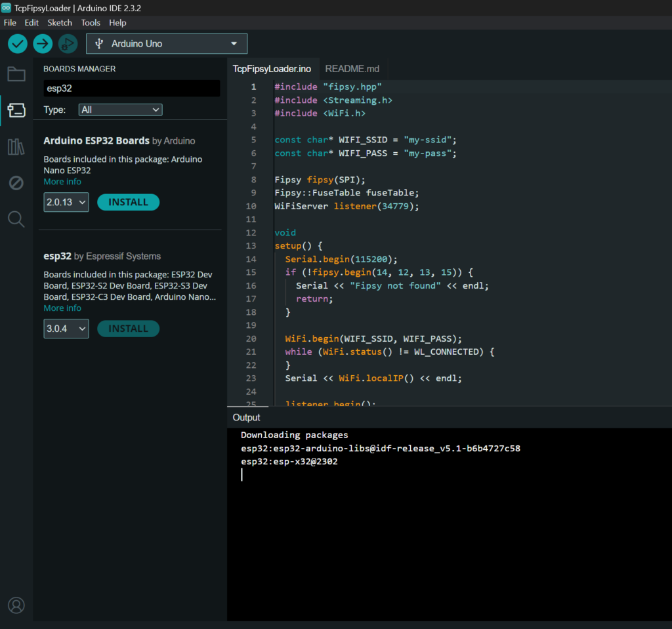
Task: Open More info for Arduino ESP32 Boards
Action: pos(62,182)
